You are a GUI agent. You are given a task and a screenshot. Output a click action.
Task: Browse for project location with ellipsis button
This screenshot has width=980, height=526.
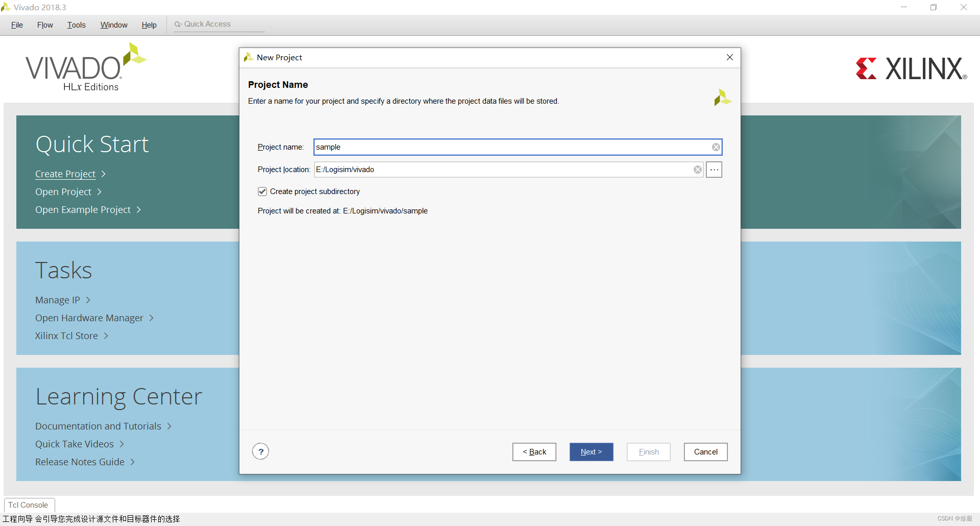(x=714, y=170)
